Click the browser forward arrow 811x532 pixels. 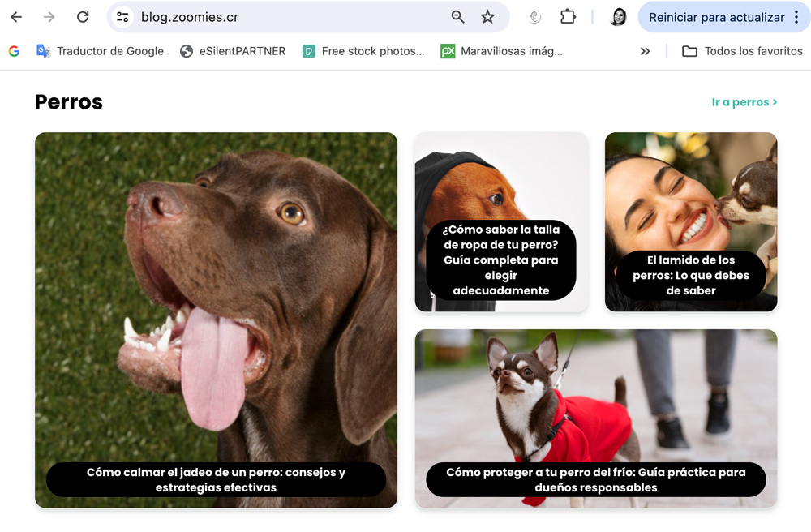pos(49,17)
